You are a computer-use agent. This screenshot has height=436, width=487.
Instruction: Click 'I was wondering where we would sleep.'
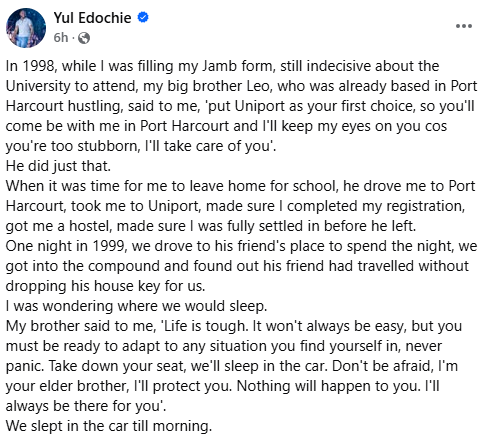(x=136, y=306)
